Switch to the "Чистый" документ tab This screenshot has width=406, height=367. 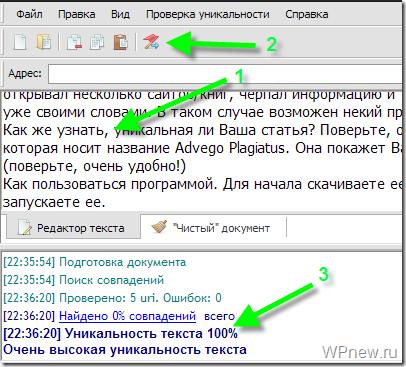point(213,228)
